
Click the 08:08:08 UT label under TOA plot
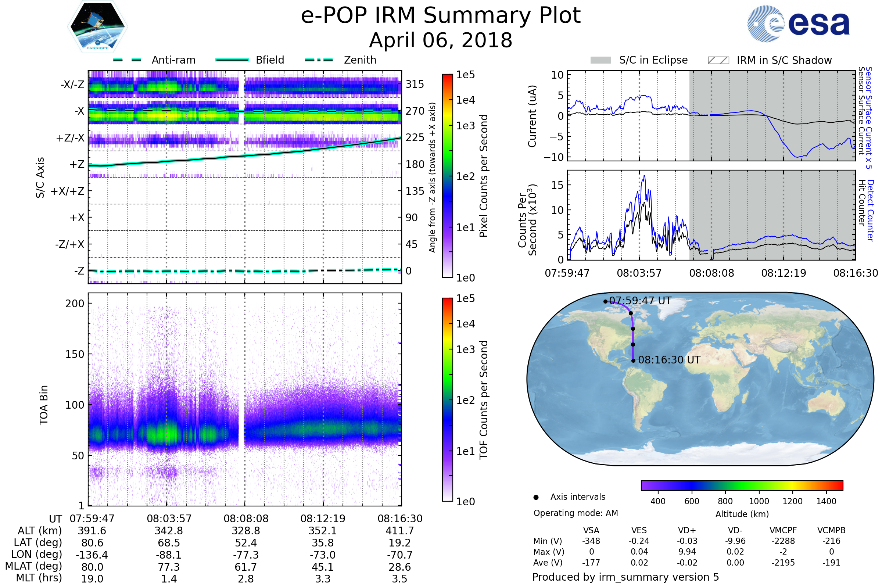(x=246, y=519)
